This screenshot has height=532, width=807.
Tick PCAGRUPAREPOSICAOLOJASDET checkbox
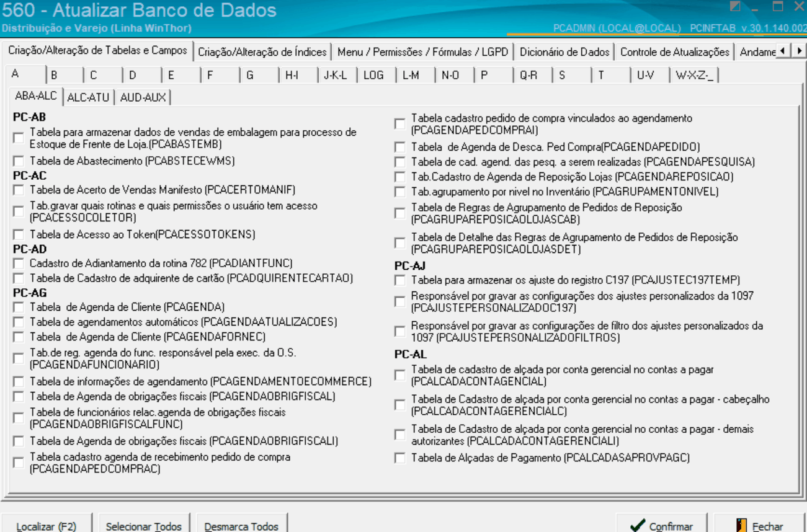tap(400, 243)
